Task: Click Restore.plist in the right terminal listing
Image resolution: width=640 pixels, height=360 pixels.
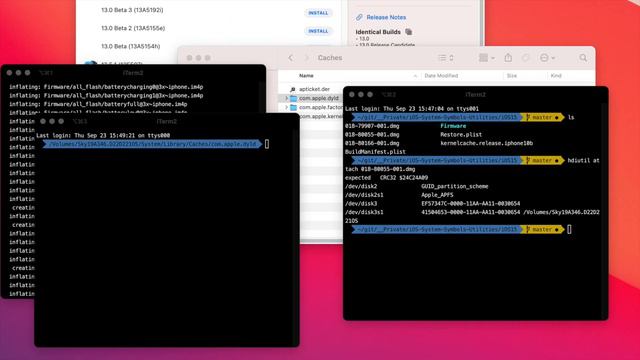Action: coord(461,135)
